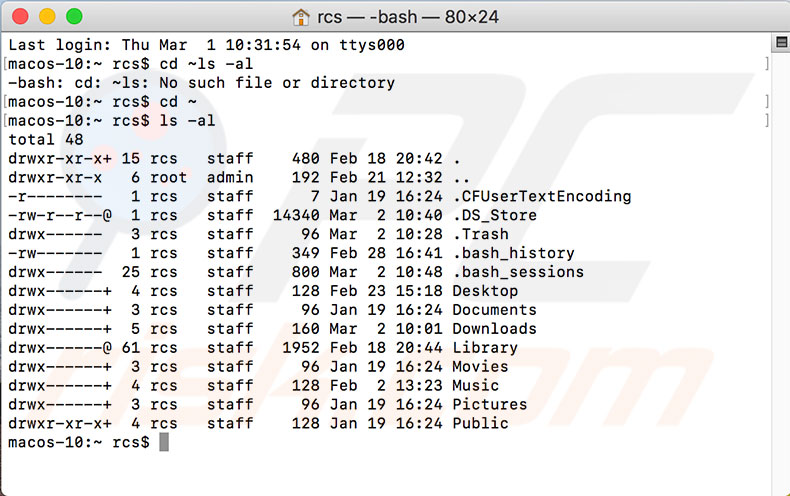Click the '.CFUserTextEncoding' file name
Viewport: 790px width, 496px height.
click(542, 196)
